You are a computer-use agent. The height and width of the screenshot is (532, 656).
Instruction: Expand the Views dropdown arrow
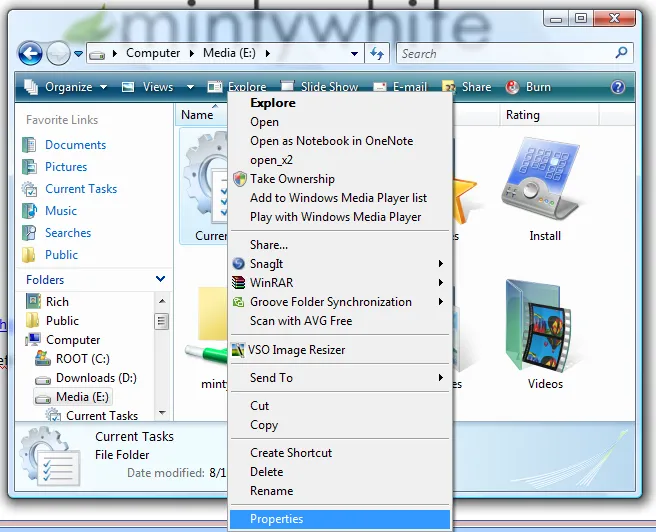[x=190, y=87]
